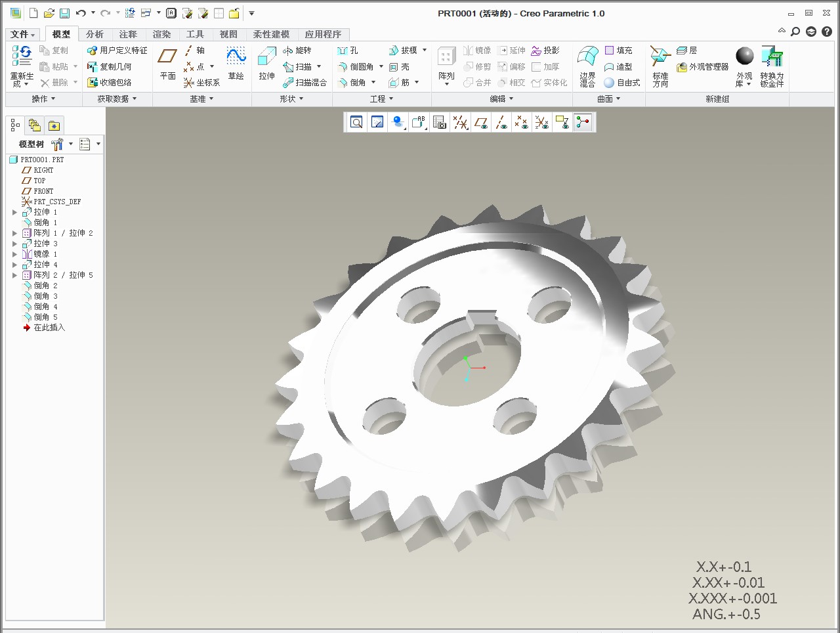The height and width of the screenshot is (633, 840).
Task: Switch to the 渲染 tab
Action: pyautogui.click(x=161, y=34)
